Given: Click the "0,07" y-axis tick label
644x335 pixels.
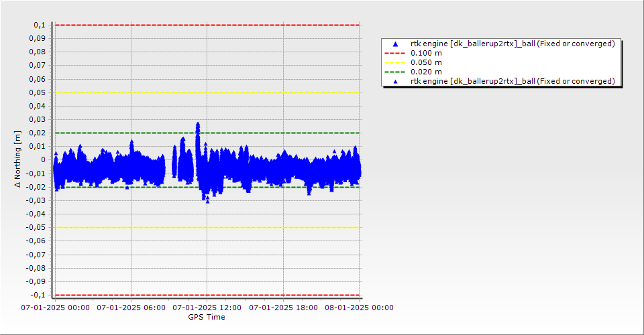Looking at the screenshot, I should tap(38, 66).
